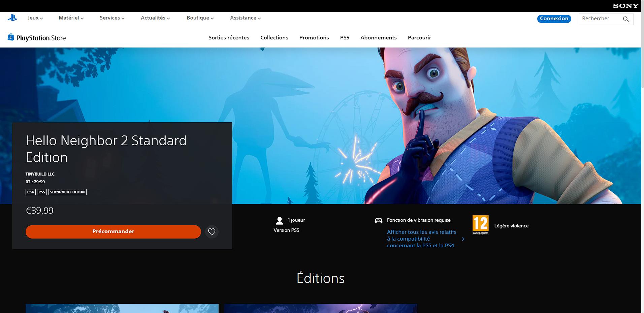
Task: Expand the Jeux dropdown menu
Action: tap(35, 18)
